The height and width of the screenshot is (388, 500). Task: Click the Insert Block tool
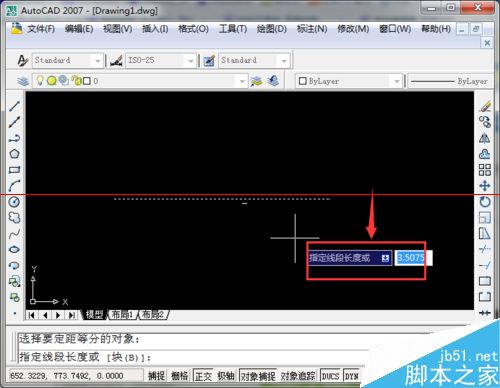(14, 281)
